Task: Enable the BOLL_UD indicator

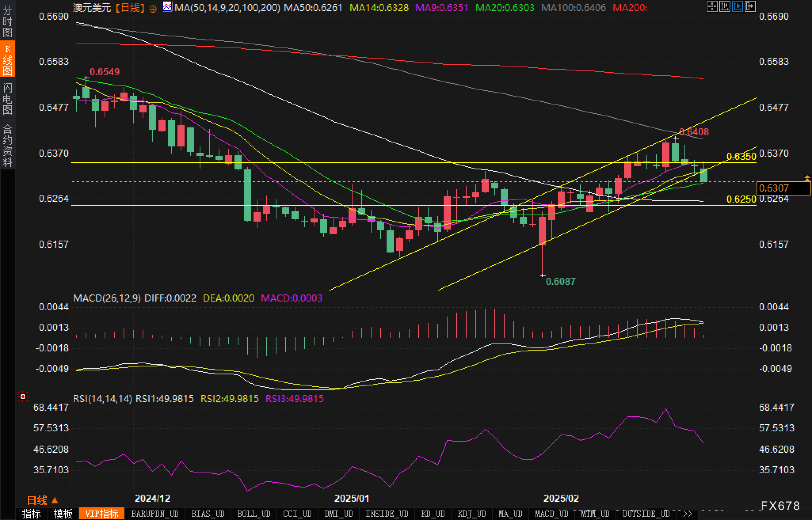Action: (254, 514)
